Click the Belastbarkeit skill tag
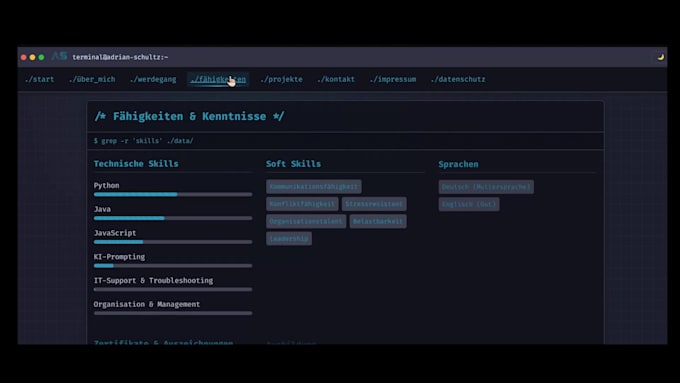Image resolution: width=680 pixels, height=383 pixels. tap(378, 221)
